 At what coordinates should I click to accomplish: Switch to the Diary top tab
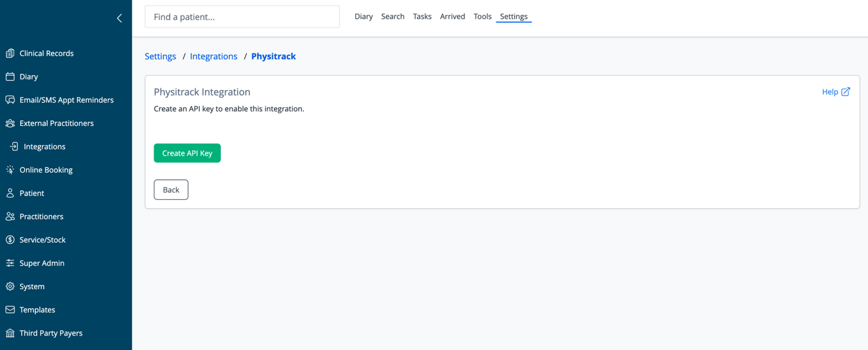click(x=363, y=17)
